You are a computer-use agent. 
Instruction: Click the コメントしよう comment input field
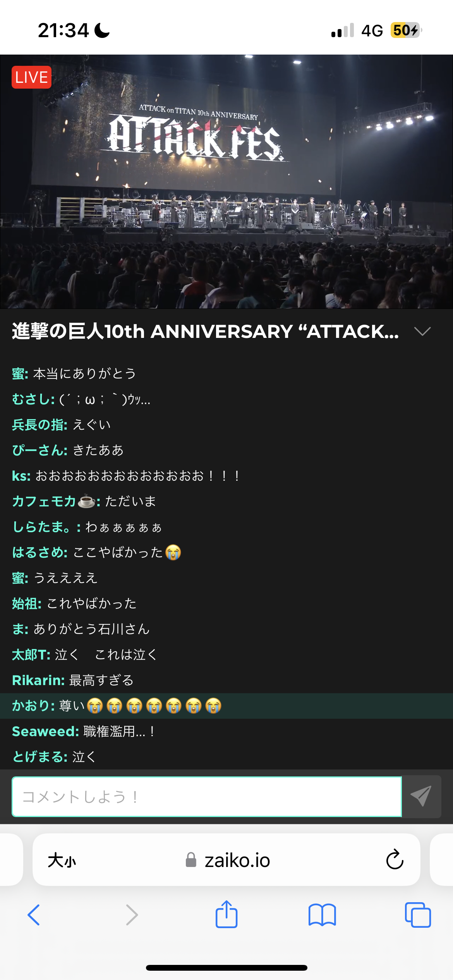click(207, 797)
